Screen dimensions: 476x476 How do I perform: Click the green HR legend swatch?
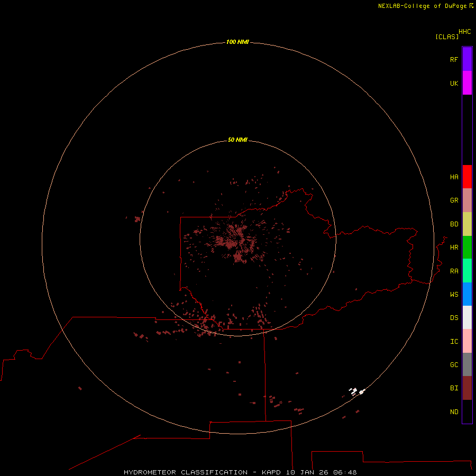pos(467,248)
